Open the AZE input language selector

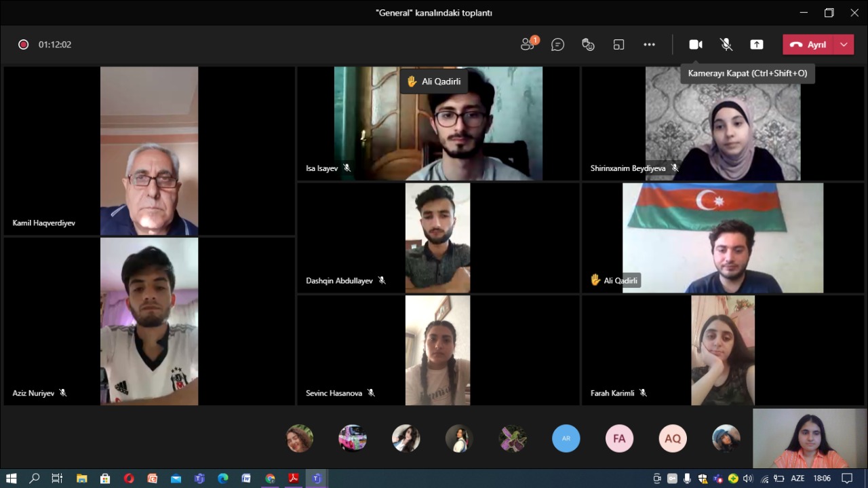(x=797, y=478)
